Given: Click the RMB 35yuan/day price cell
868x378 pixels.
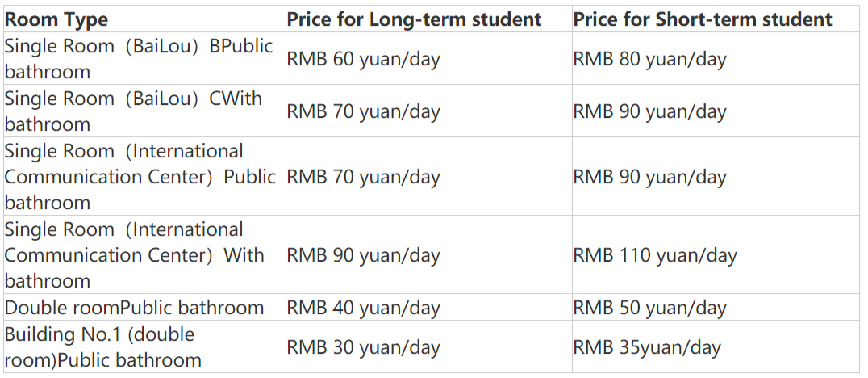Looking at the screenshot, I should tap(647, 347).
